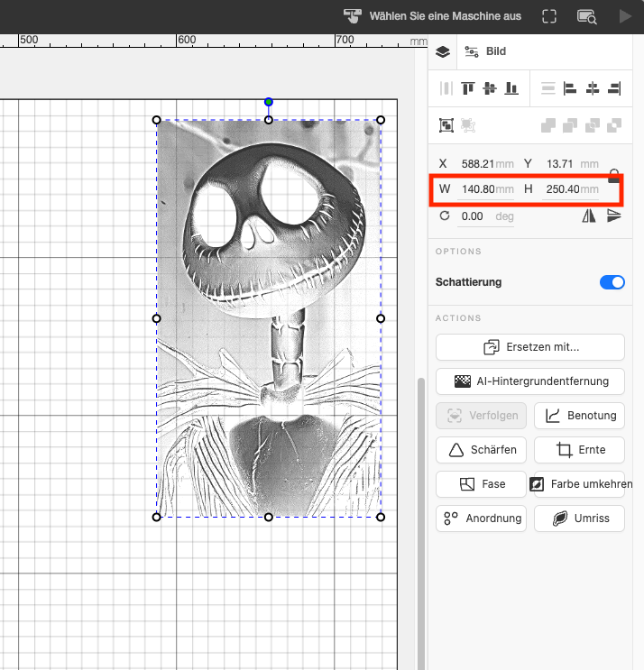Click the frame preview icon in top bar
The height and width of the screenshot is (670, 644).
point(549,16)
